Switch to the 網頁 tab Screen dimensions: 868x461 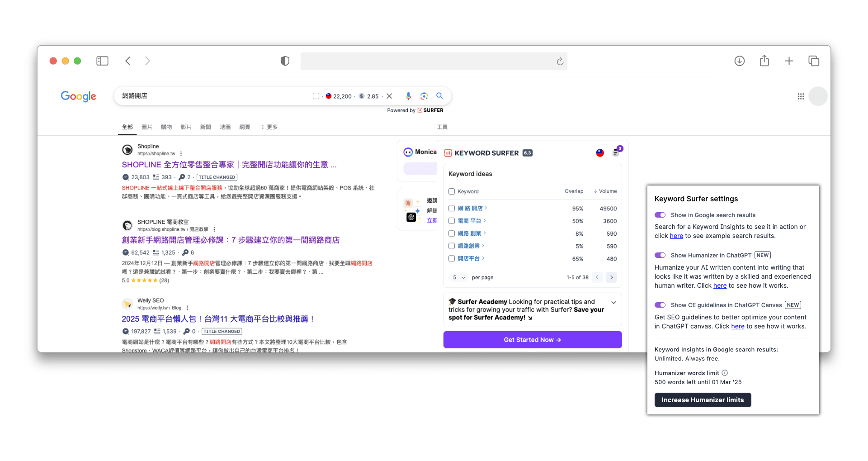tap(245, 127)
